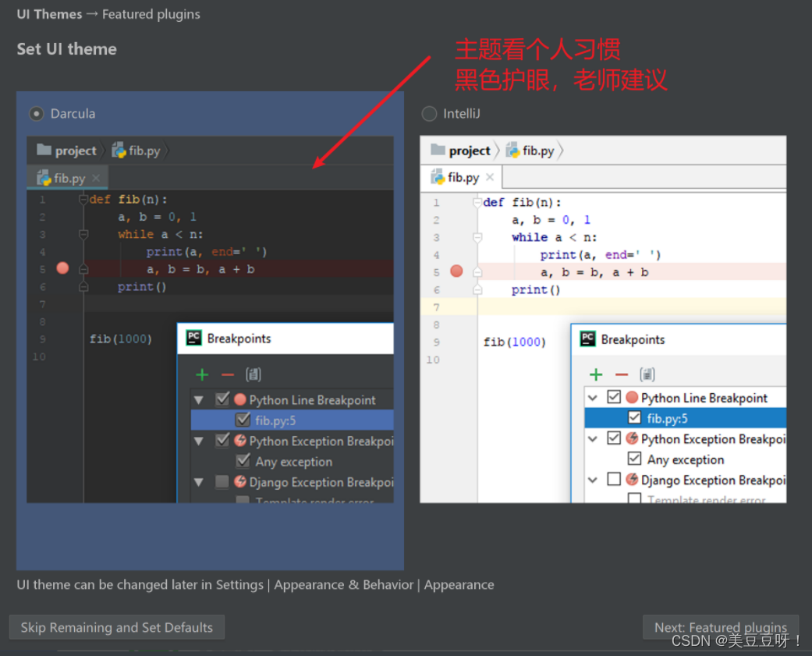
Task: Click red remove breakpoint minus in Darcula preview
Action: [228, 375]
